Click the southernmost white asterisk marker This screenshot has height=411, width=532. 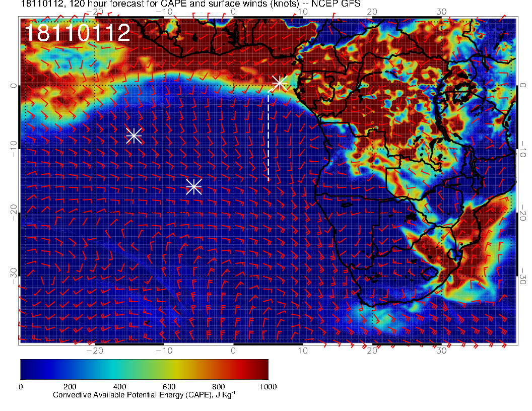tap(194, 186)
